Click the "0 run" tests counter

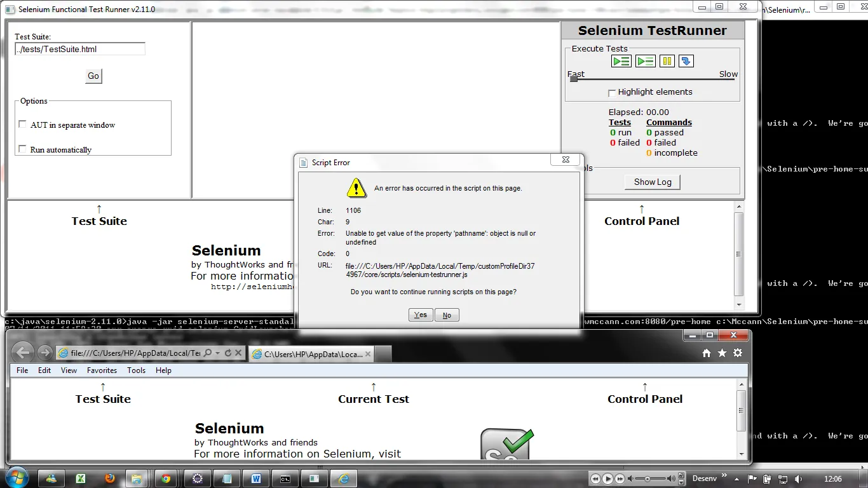[621, 132]
